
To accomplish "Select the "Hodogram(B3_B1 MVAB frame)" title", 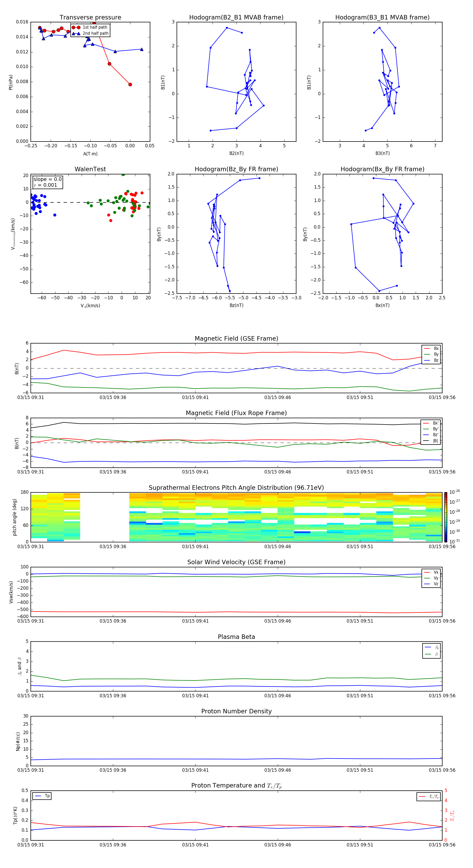I will [x=382, y=17].
